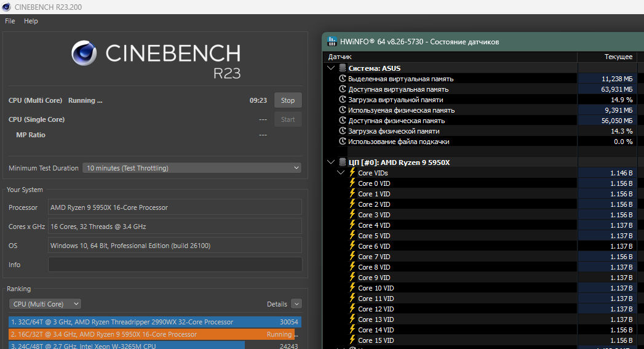Collapse the Система: ASUS sensor group
The height and width of the screenshot is (349, 644).
point(331,68)
